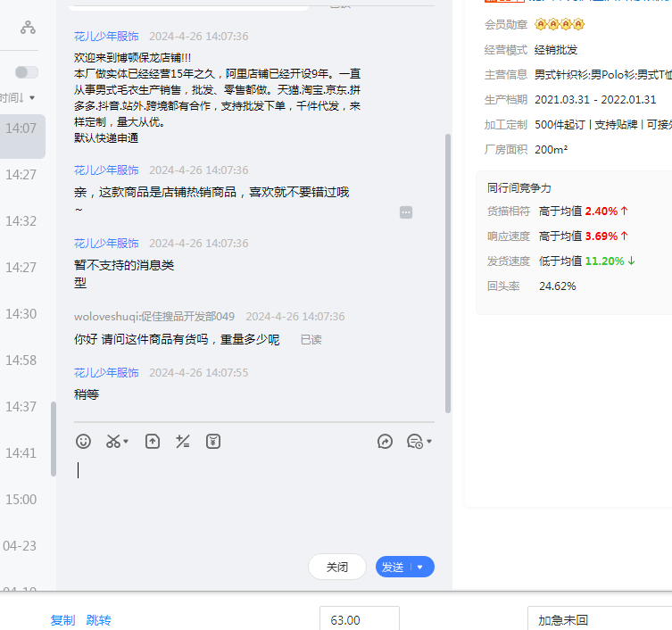Click the 复制 link
672x630 pixels.
click(62, 620)
